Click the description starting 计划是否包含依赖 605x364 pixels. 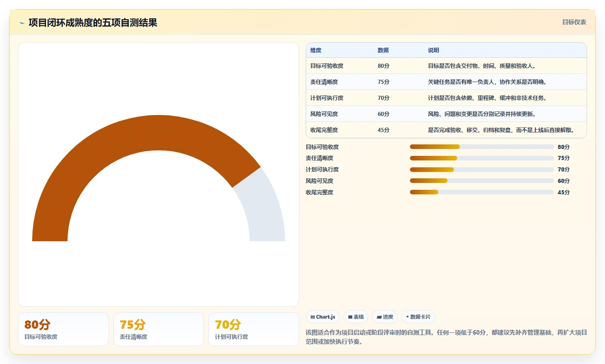click(x=488, y=98)
